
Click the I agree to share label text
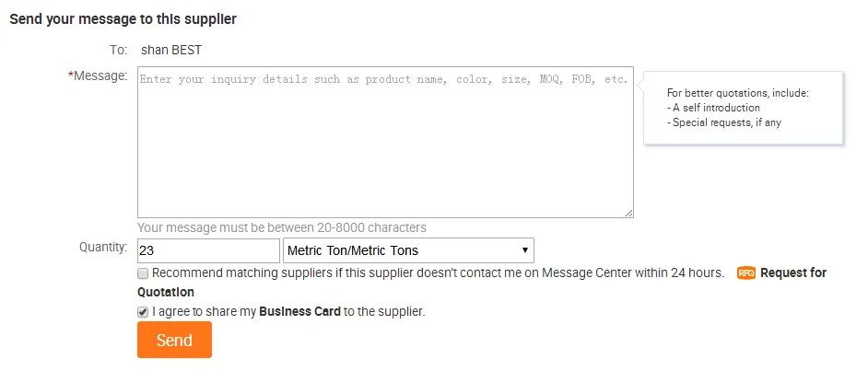(x=204, y=312)
